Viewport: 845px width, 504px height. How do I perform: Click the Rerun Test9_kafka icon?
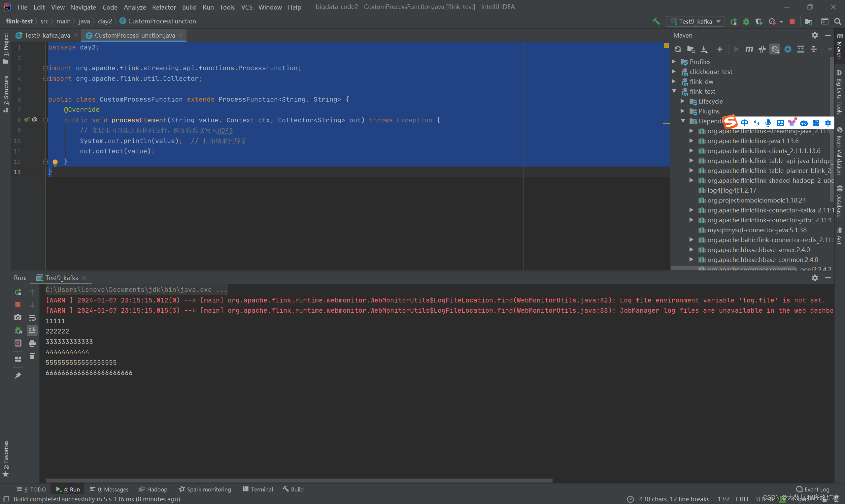(x=18, y=291)
